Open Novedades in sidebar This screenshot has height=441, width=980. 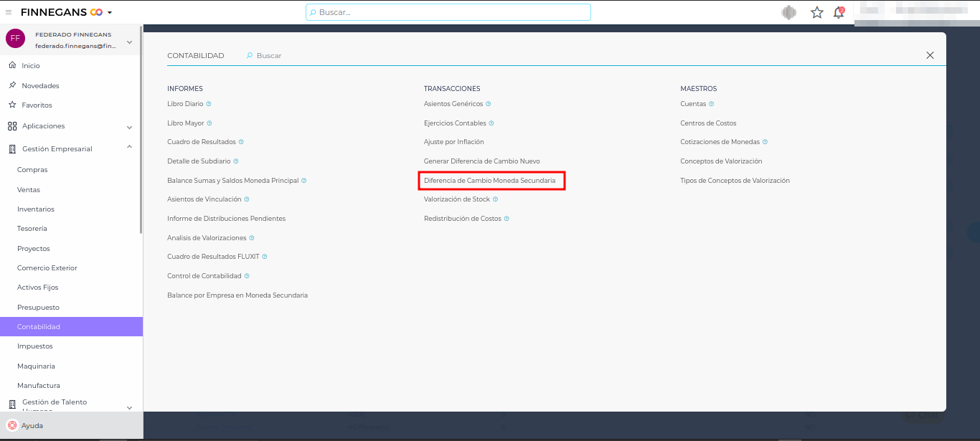40,85
